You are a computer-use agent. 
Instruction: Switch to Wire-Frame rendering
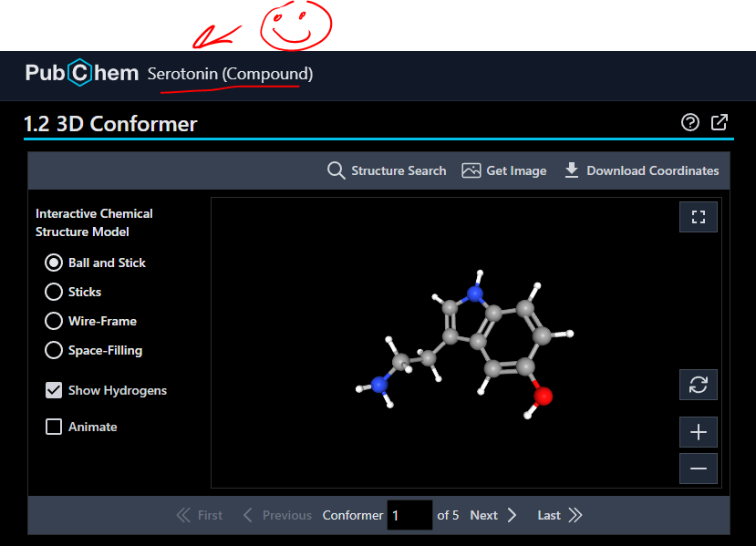[x=54, y=321]
